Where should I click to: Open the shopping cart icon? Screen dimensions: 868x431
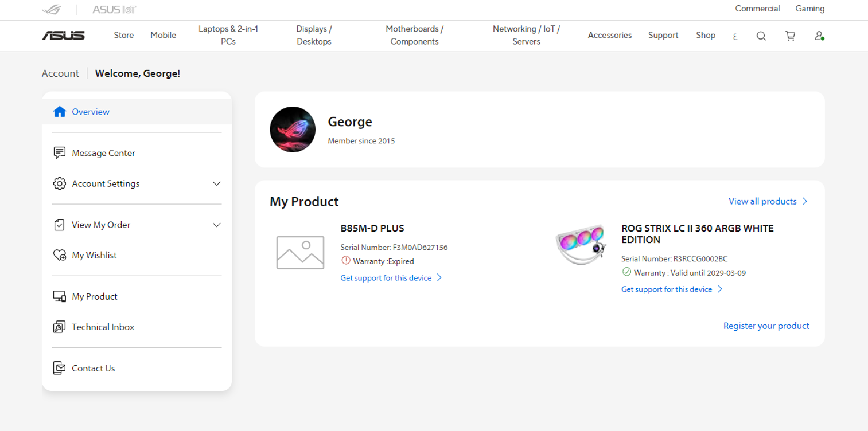(790, 36)
